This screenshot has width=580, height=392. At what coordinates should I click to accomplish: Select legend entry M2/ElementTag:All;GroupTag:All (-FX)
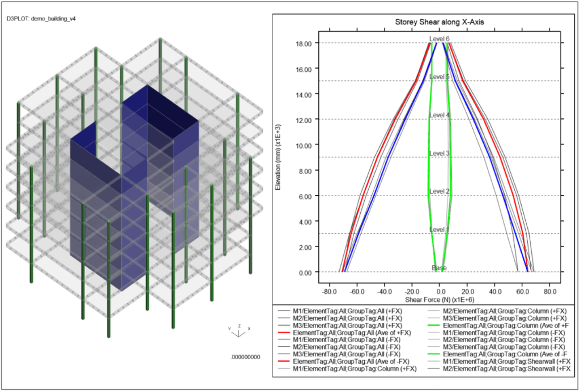click(x=347, y=347)
